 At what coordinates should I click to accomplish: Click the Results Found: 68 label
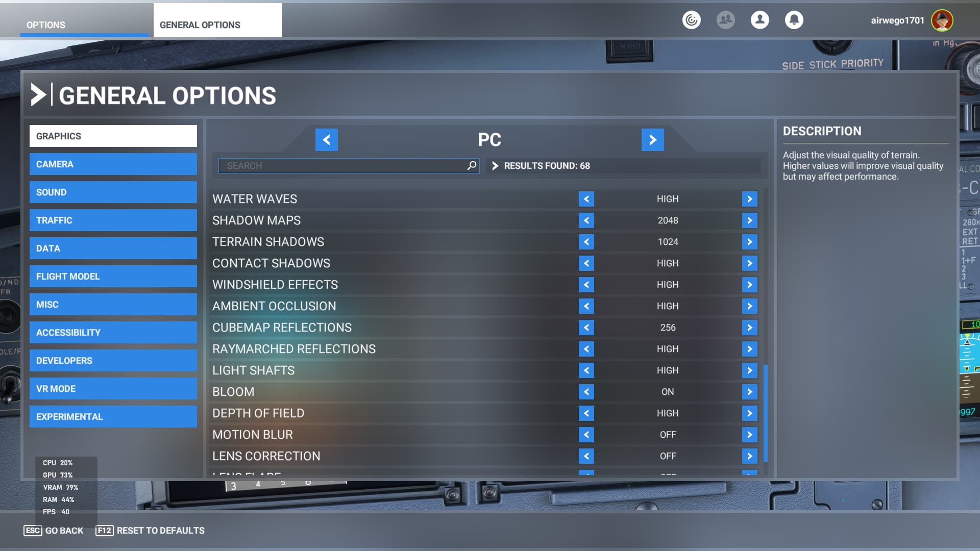point(547,166)
